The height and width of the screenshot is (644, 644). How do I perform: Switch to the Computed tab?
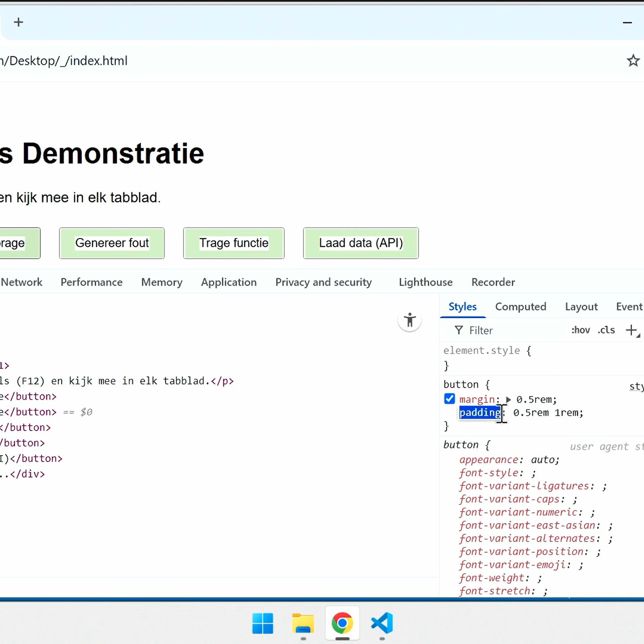[x=520, y=307]
